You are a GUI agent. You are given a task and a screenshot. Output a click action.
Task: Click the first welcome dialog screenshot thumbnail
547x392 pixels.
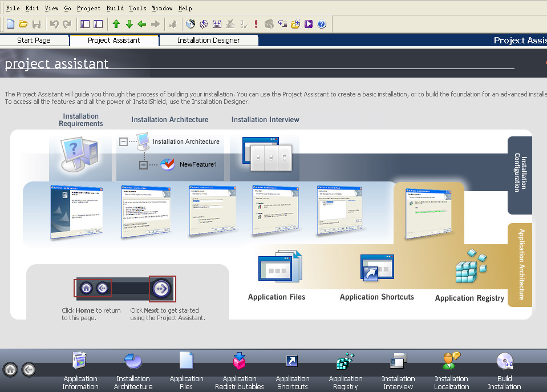tap(76, 212)
